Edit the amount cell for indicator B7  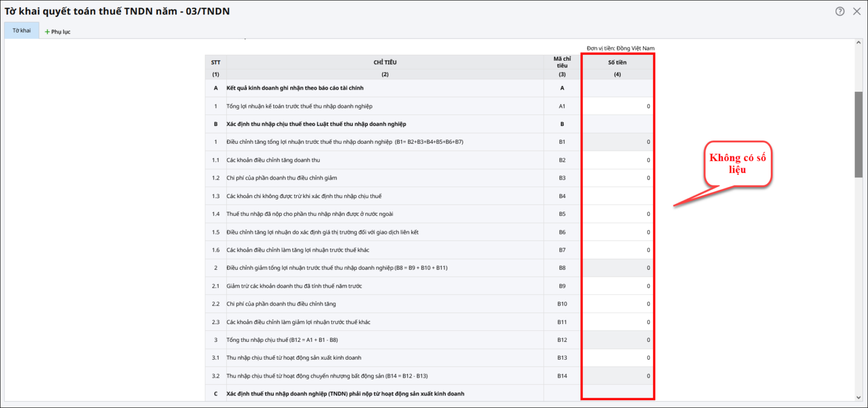point(617,250)
